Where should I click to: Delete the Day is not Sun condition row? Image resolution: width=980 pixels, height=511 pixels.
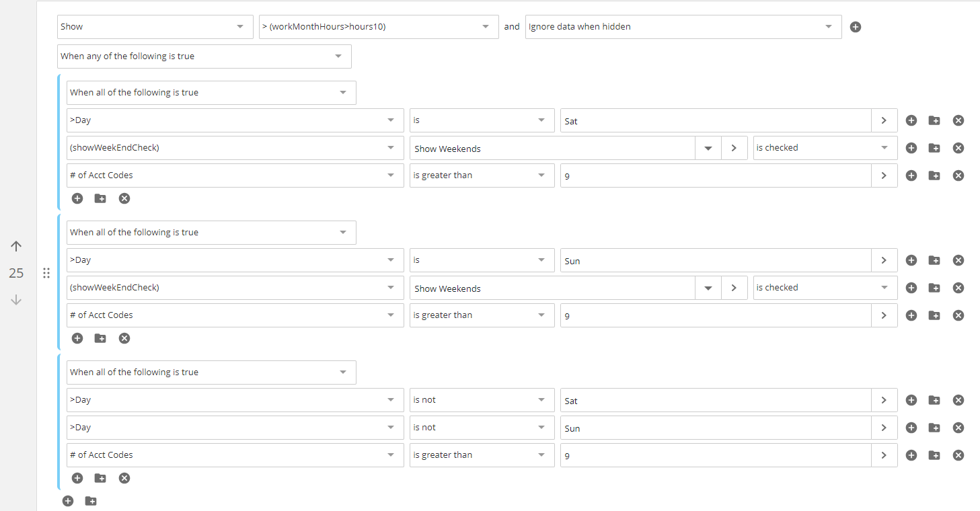pos(958,428)
